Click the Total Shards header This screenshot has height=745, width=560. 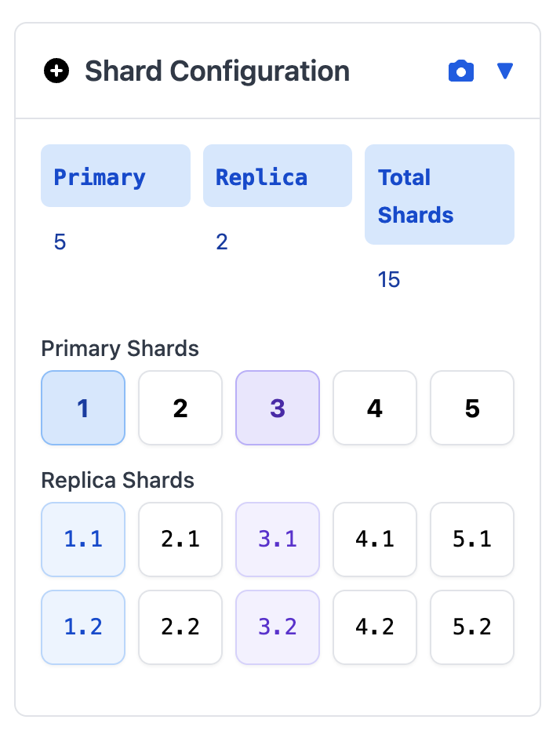coord(440,194)
